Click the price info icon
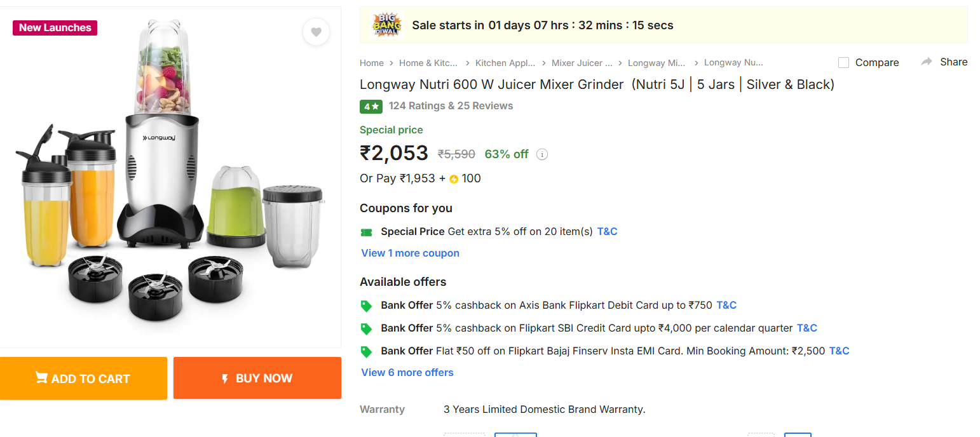The width and height of the screenshot is (980, 437). (x=542, y=154)
